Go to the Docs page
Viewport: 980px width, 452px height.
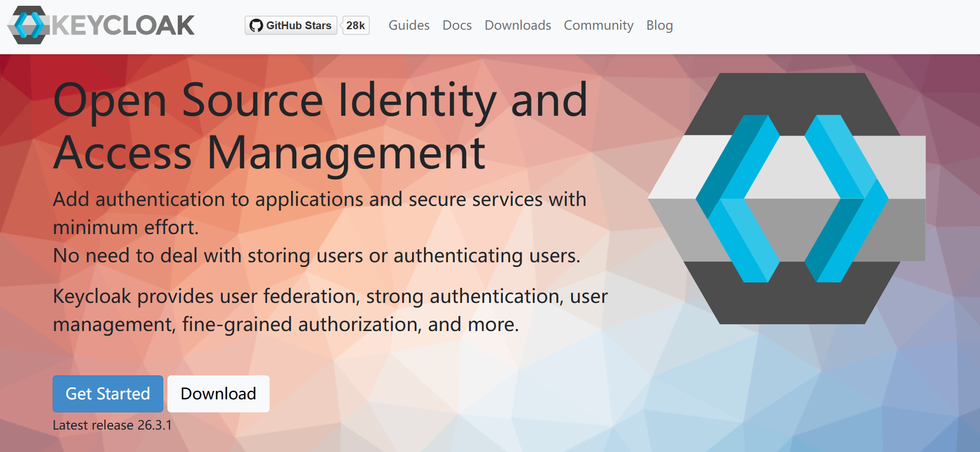click(457, 26)
